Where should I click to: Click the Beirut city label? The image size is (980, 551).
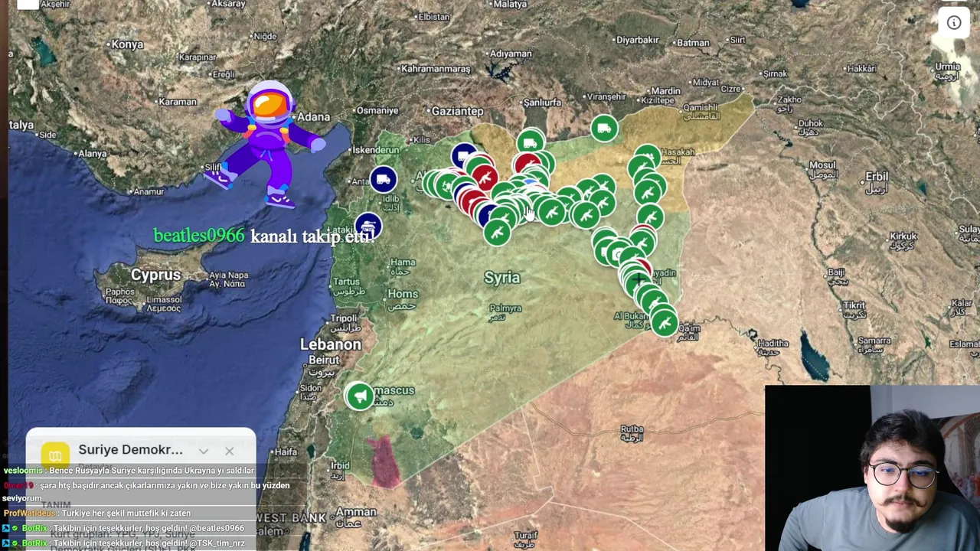click(324, 360)
